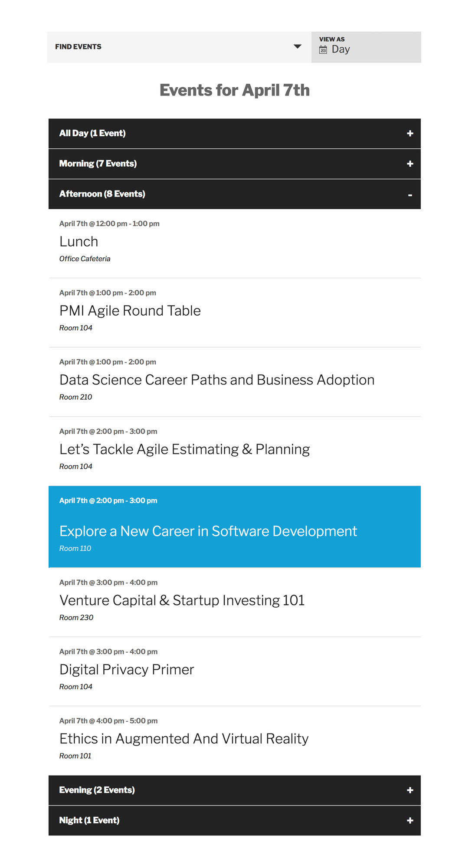Open Venture Capital & Startup Investing 101
472x868 pixels.
[182, 600]
